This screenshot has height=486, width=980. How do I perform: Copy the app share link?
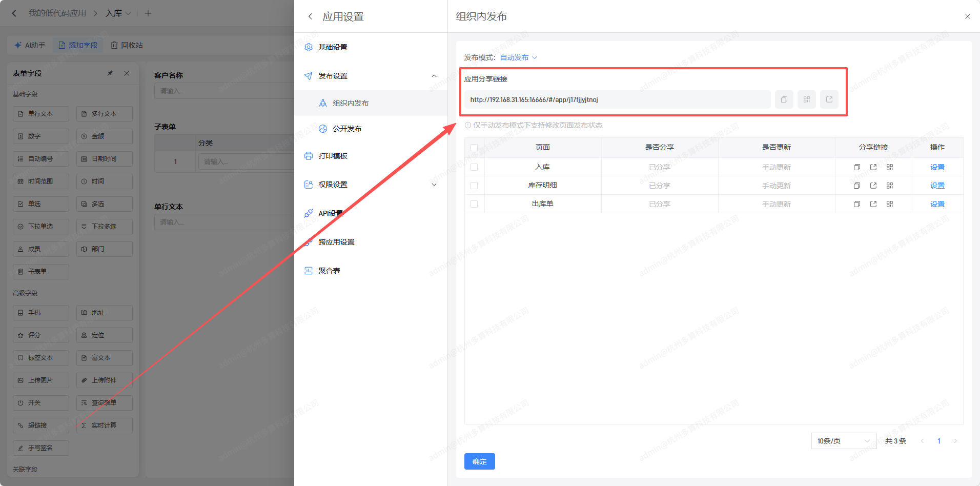784,99
